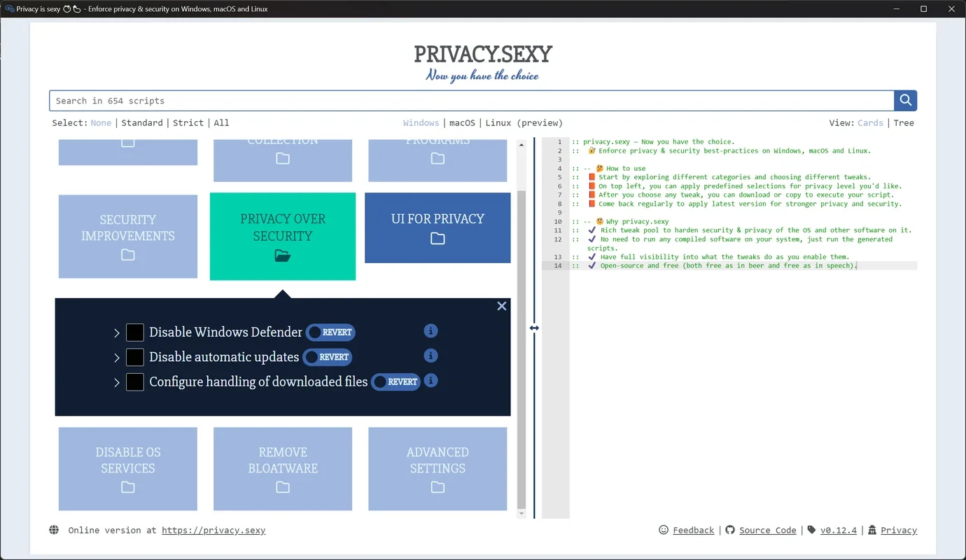Check the Disable automatic updates checkbox
966x560 pixels.
tap(135, 357)
